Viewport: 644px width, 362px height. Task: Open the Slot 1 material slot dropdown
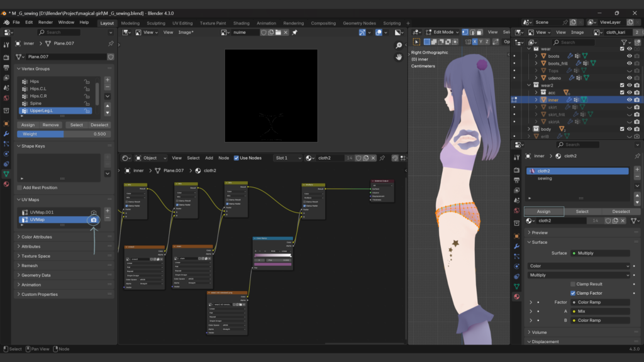(x=289, y=158)
